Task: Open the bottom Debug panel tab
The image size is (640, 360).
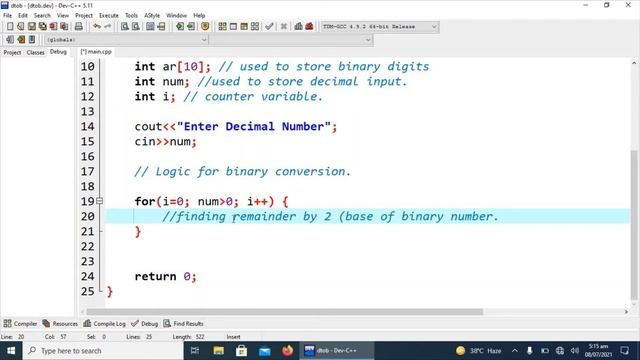Action: (x=144, y=324)
